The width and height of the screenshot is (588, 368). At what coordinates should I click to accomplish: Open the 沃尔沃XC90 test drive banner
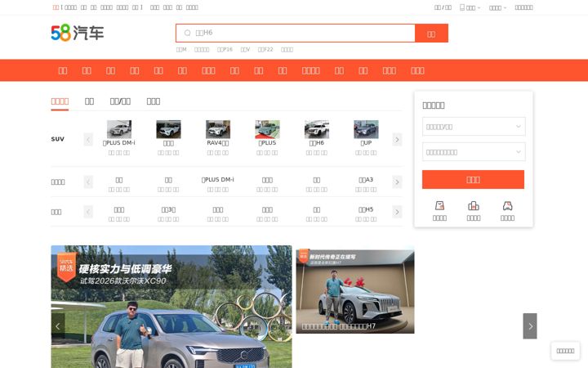click(171, 307)
